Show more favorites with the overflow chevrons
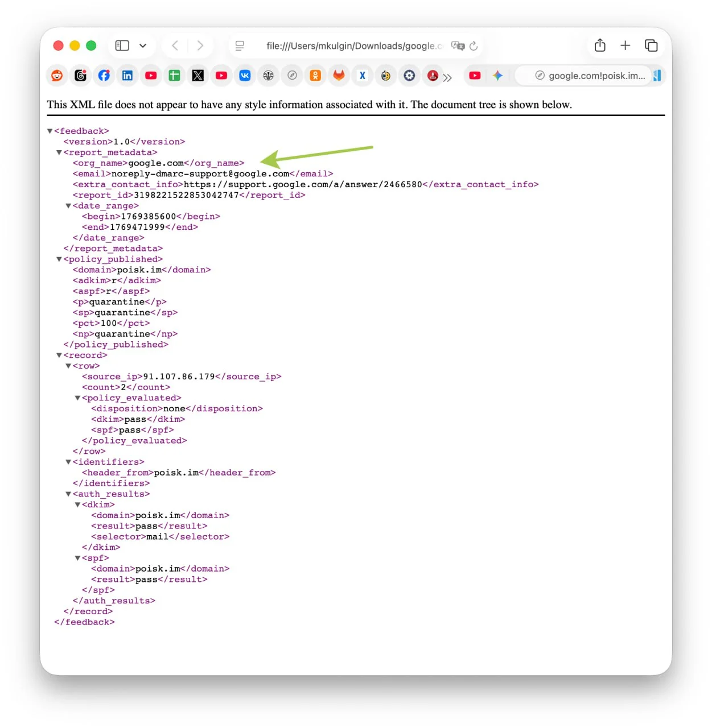 (448, 77)
